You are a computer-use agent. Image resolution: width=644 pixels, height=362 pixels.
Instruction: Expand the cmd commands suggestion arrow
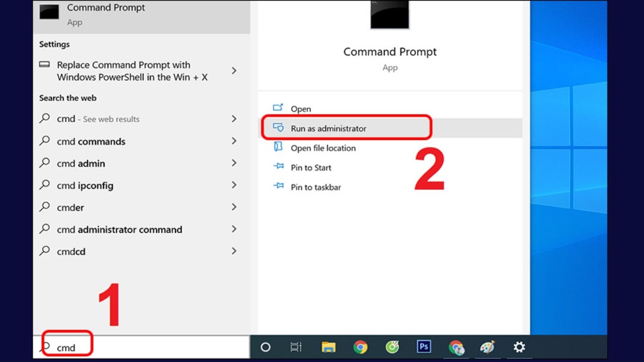click(x=234, y=141)
